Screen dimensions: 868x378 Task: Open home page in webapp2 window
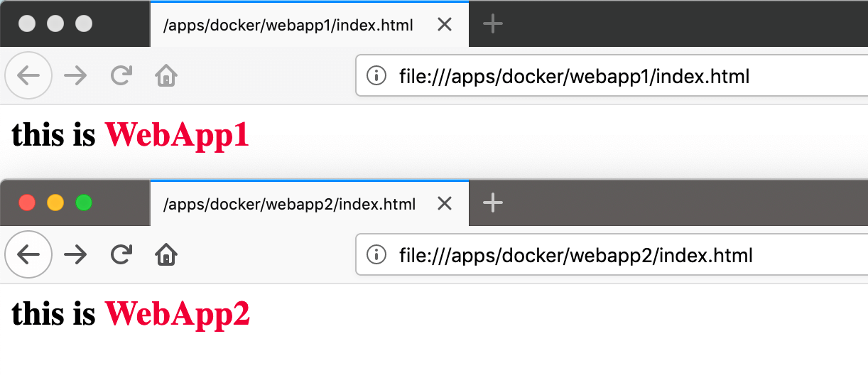point(166,254)
